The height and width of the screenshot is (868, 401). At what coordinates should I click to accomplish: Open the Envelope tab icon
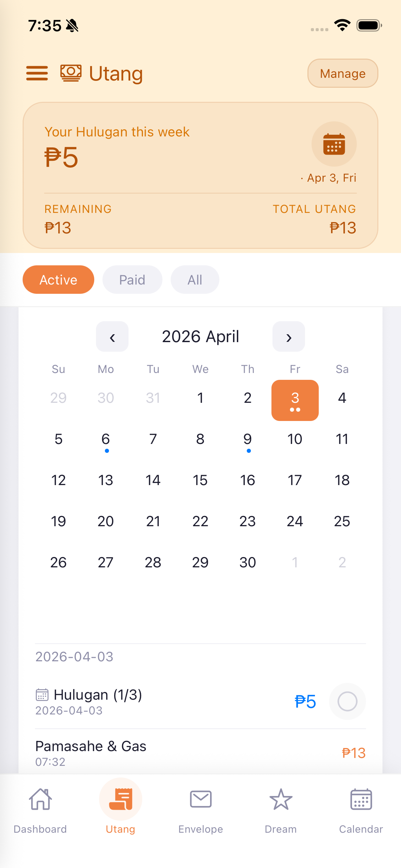click(x=200, y=799)
